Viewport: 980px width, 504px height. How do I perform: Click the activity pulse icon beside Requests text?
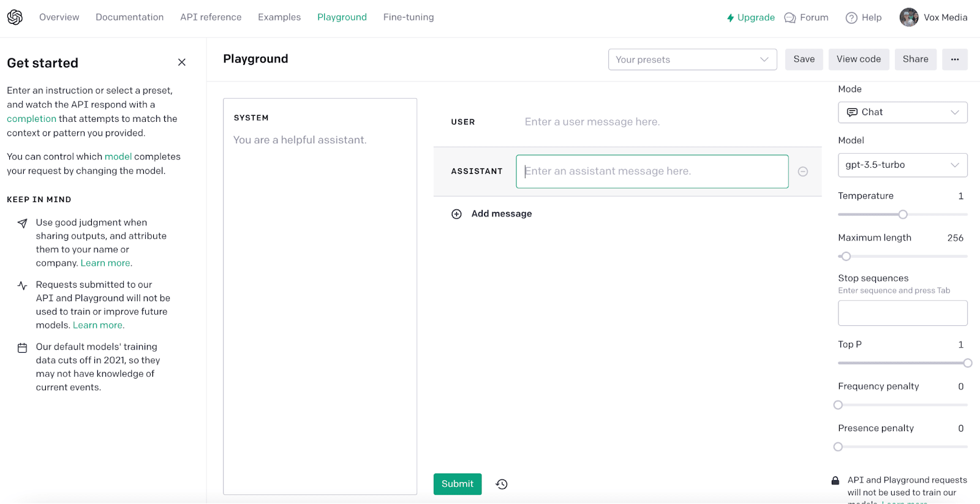coord(23,285)
